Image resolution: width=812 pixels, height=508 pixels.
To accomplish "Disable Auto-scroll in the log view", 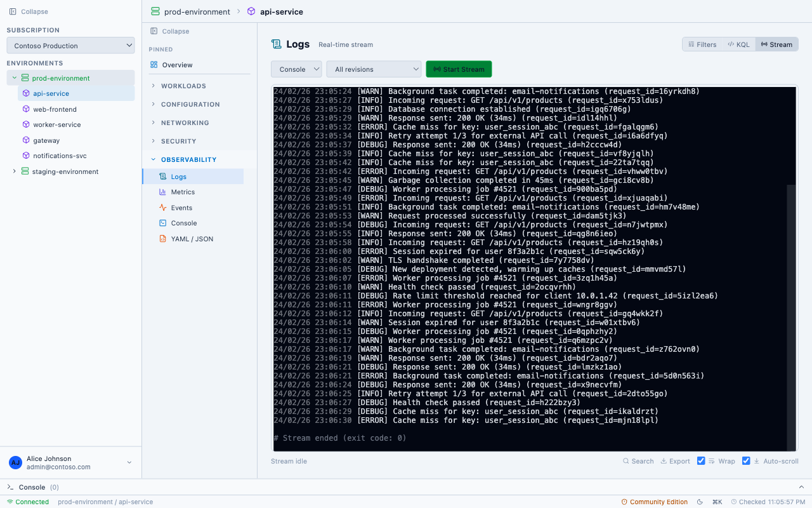I will tap(746, 460).
